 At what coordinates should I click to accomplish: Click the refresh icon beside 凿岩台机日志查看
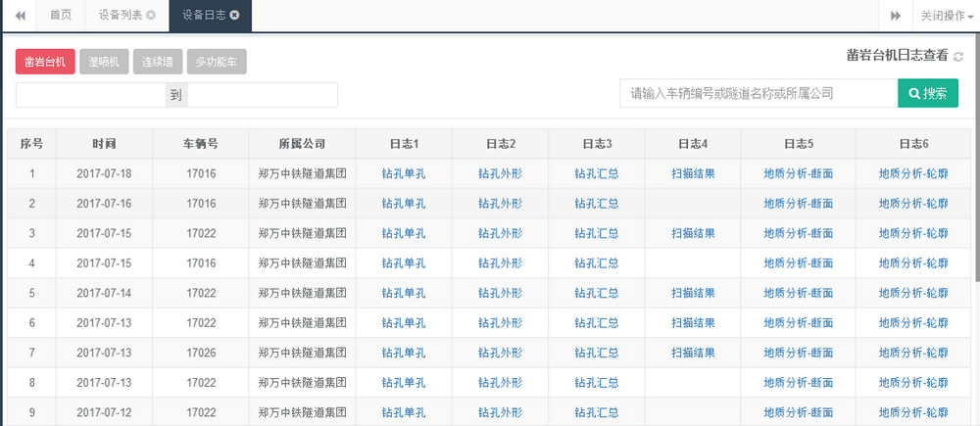(x=958, y=58)
